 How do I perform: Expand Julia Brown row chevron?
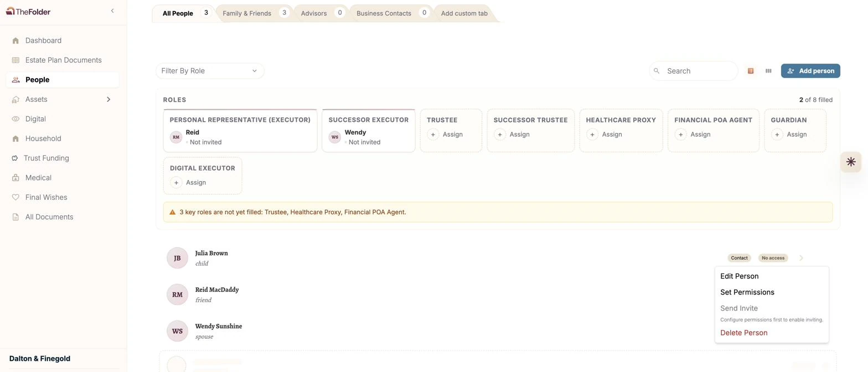point(801,258)
